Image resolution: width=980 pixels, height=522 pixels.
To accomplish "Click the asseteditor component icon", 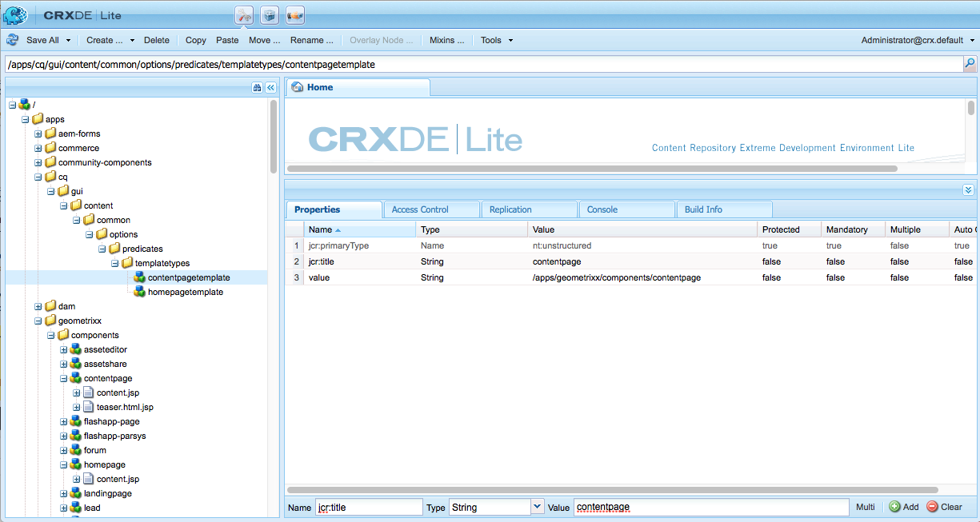I will tap(76, 349).
